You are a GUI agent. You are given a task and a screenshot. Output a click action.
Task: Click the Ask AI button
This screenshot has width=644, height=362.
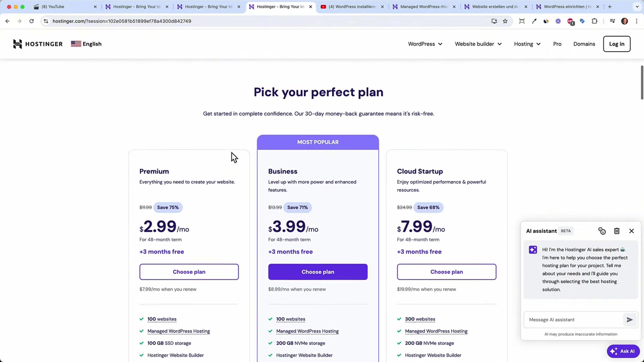pyautogui.click(x=622, y=351)
